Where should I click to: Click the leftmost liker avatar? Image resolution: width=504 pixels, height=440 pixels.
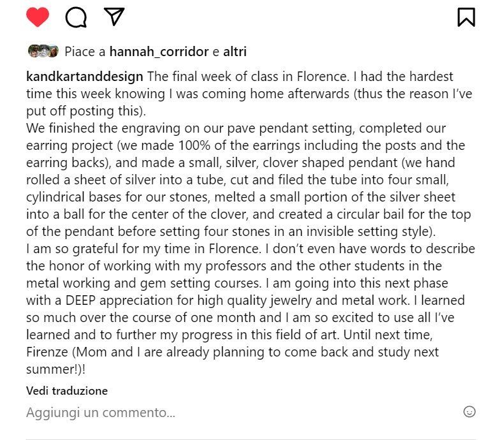click(33, 52)
